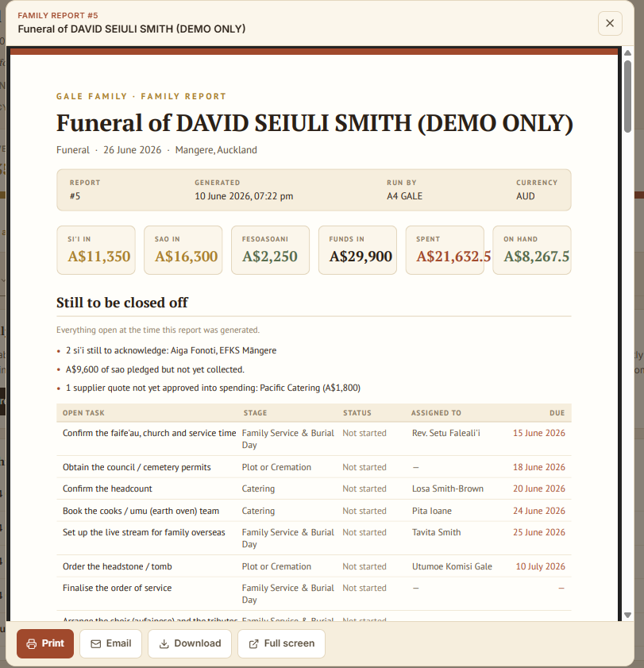This screenshot has height=668, width=644.
Task: Click task 'Set up the live stream for family overseas'
Action: [144, 532]
